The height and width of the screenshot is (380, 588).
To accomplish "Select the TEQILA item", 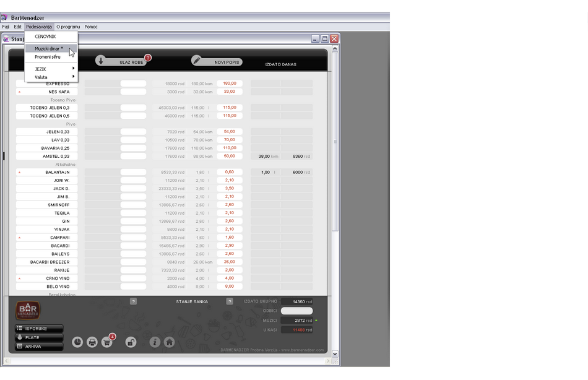I will [47, 213].
